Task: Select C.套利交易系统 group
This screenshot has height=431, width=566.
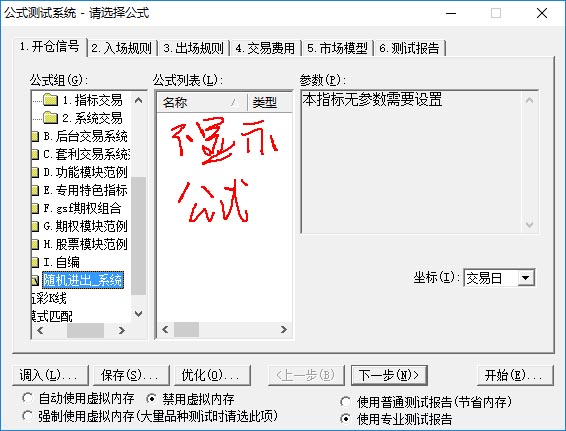Action: [87, 154]
